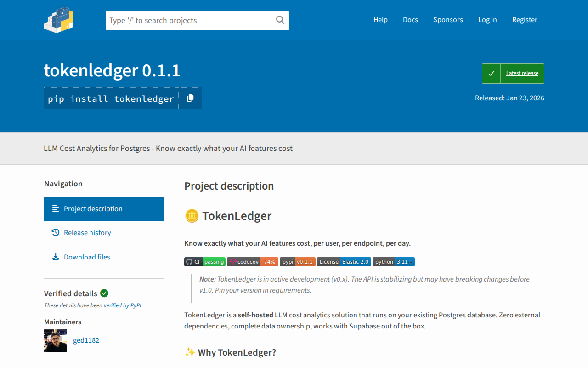Click the LLM Cost Analytics summary line
Image resolution: width=588 pixels, height=368 pixels.
[168, 148]
